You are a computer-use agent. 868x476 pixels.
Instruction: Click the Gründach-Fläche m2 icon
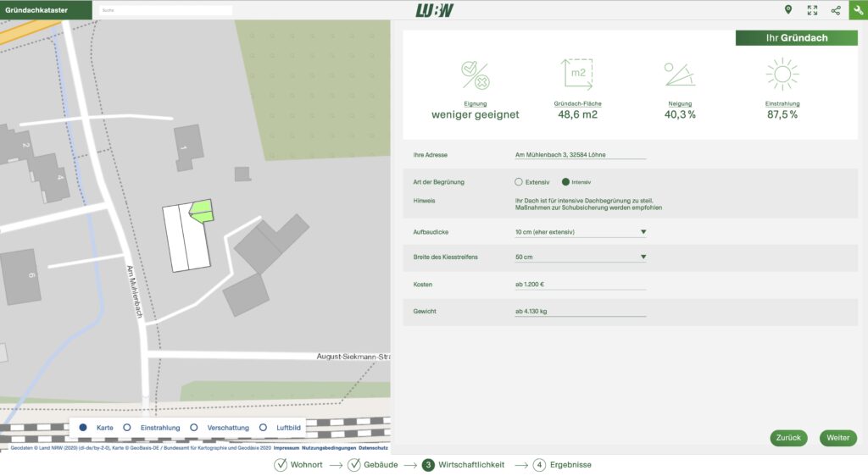pyautogui.click(x=577, y=75)
